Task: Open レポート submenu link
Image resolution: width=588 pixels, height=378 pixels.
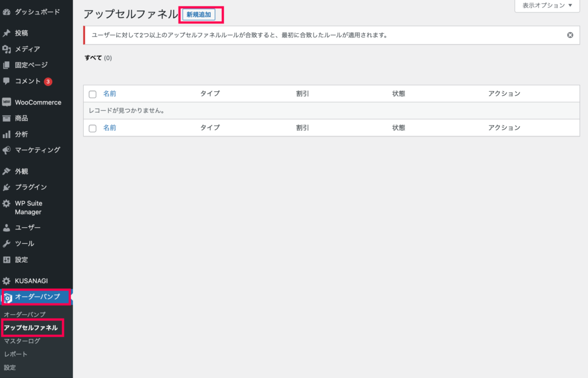Action: 16,354
